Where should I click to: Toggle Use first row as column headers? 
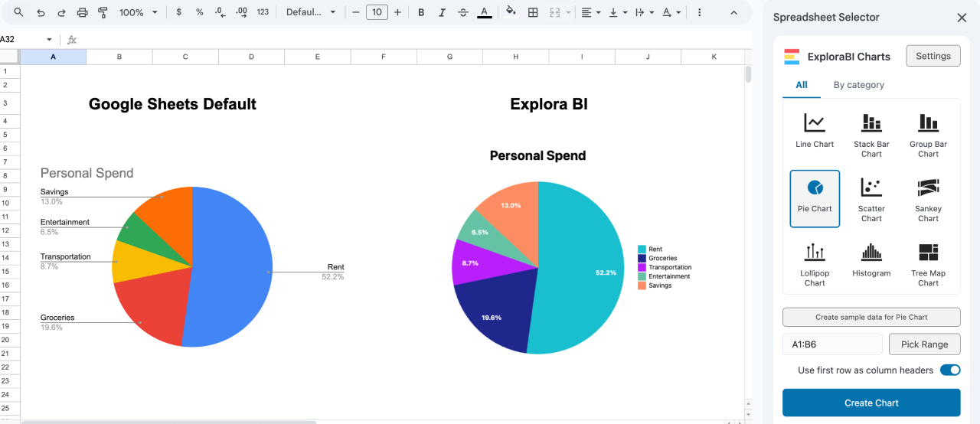click(950, 370)
